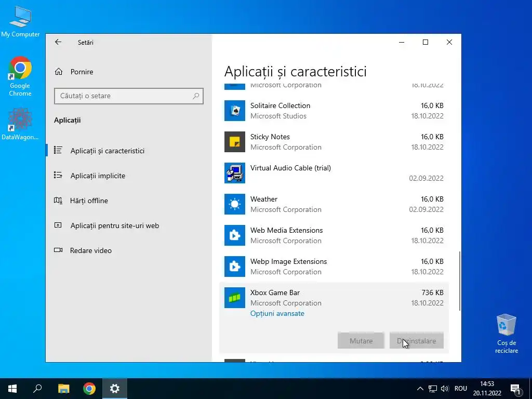Screen dimensions: 532x399
Task: Open Aplicații implicite section
Action: (98, 176)
